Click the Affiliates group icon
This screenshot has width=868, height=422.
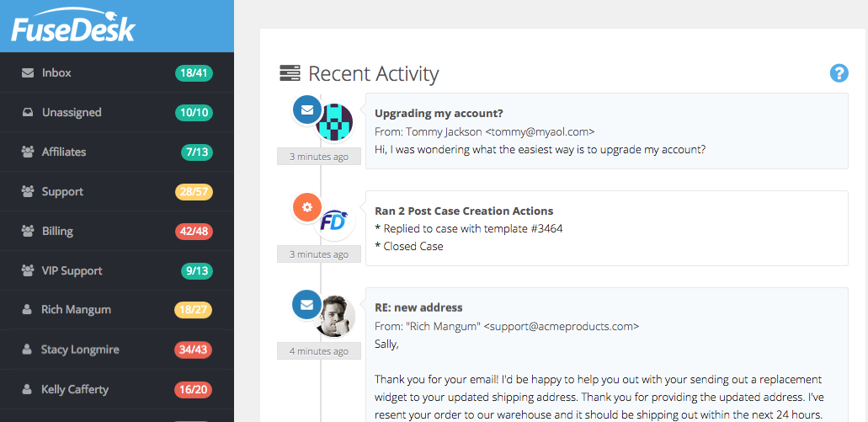point(28,152)
